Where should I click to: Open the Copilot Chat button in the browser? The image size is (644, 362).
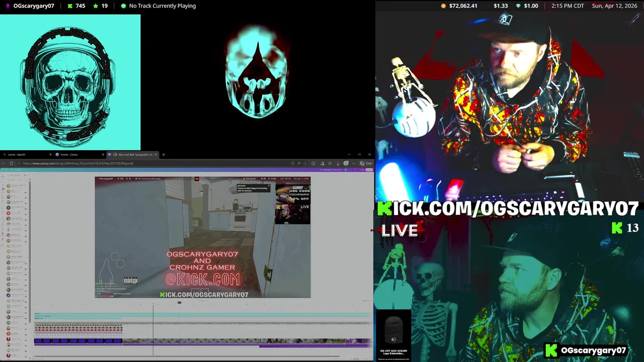pos(366,163)
